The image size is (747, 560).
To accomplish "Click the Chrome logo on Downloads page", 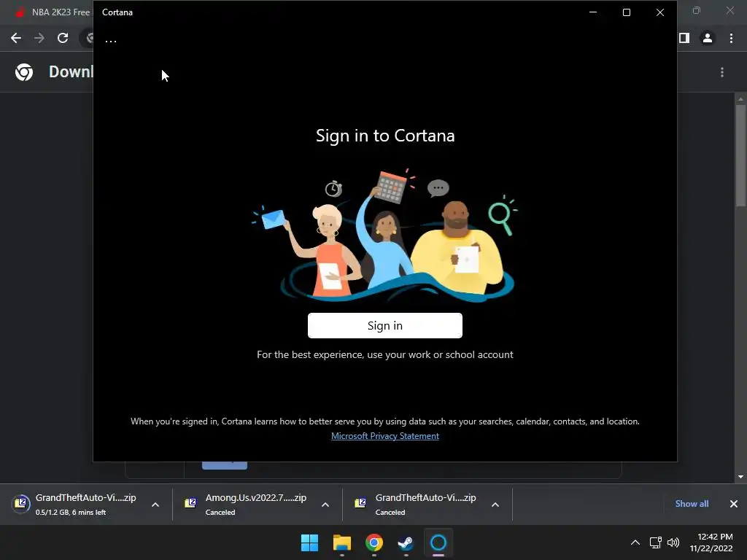I will click(x=24, y=72).
